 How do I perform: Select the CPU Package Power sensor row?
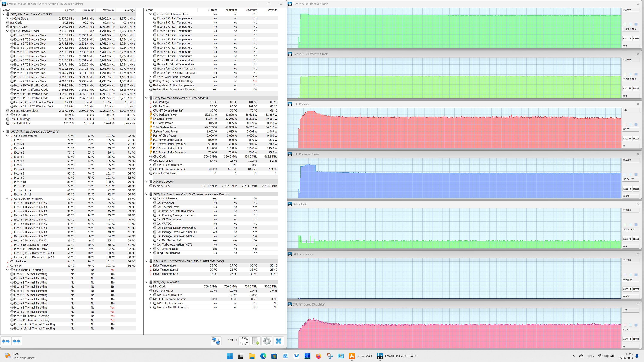click(x=214, y=115)
